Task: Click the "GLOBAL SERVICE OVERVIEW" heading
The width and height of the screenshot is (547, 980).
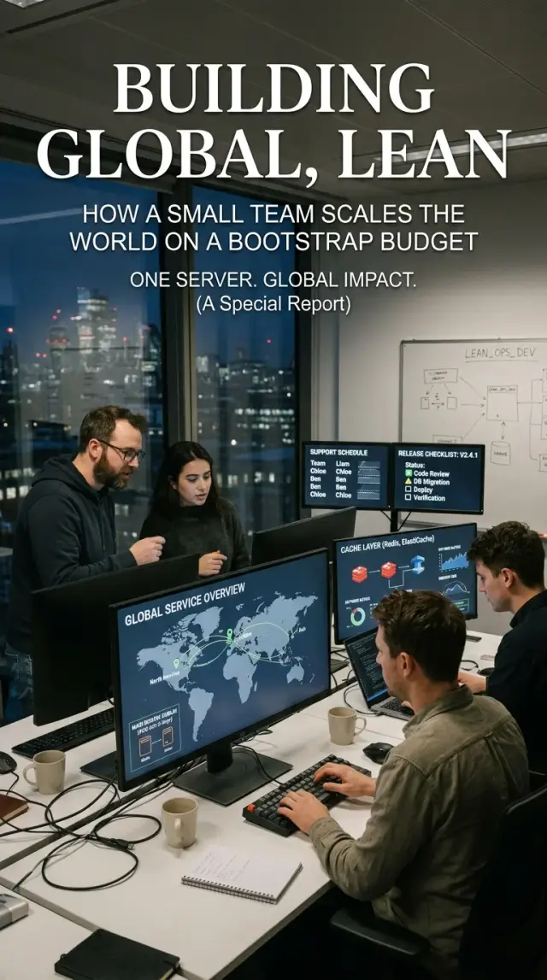Action: click(185, 602)
